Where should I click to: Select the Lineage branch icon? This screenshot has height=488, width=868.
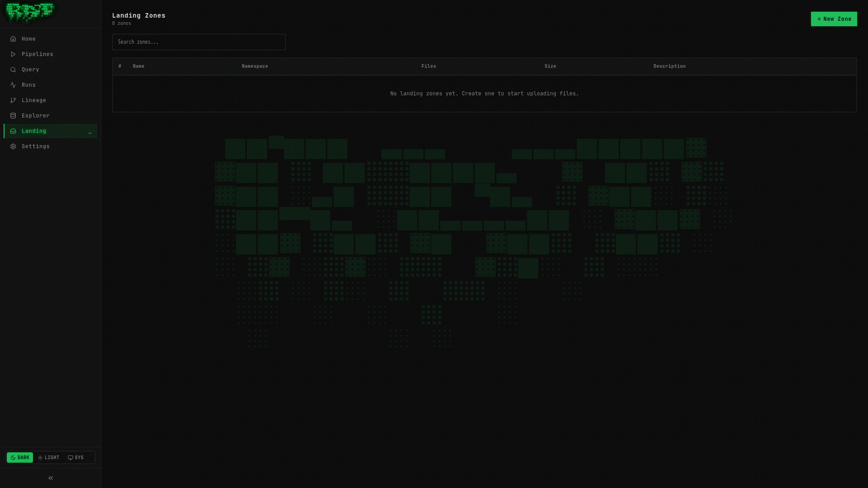pos(13,100)
